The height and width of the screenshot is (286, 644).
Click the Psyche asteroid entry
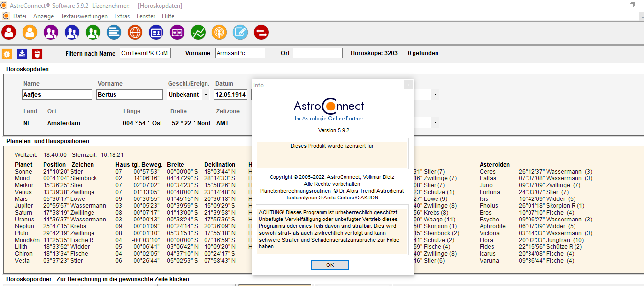pos(489,220)
